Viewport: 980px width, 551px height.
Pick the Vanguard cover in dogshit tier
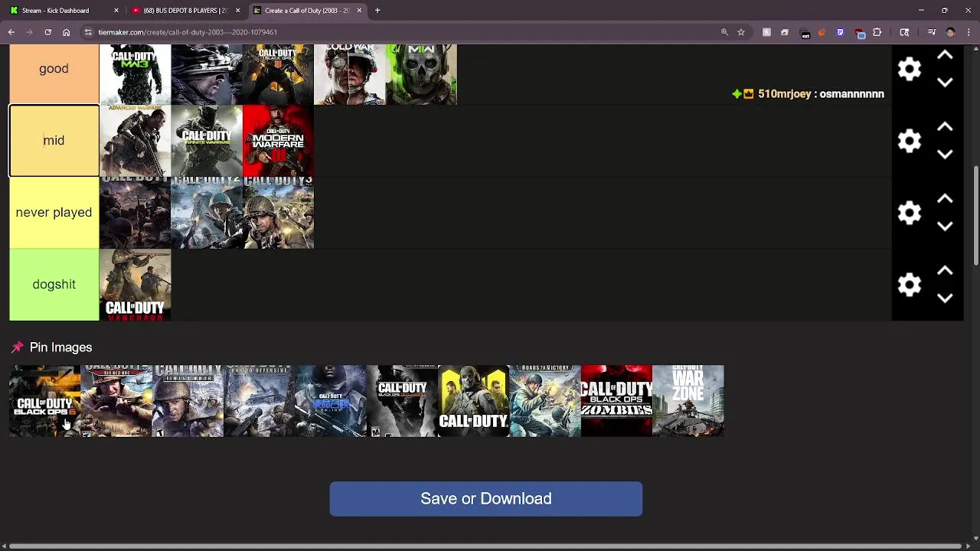click(135, 285)
